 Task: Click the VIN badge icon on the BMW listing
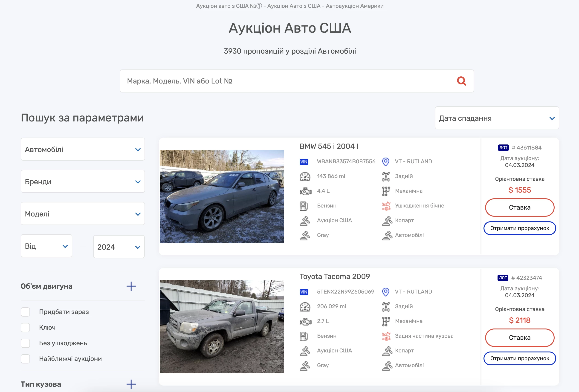coord(304,162)
